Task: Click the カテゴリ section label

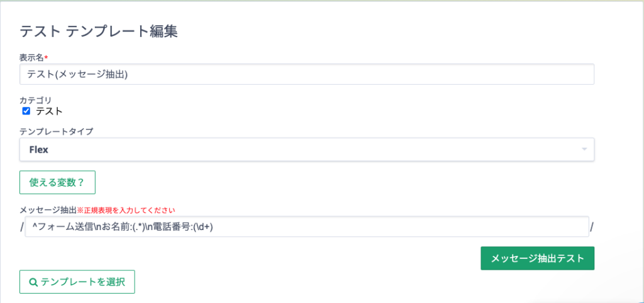Action: click(36, 100)
